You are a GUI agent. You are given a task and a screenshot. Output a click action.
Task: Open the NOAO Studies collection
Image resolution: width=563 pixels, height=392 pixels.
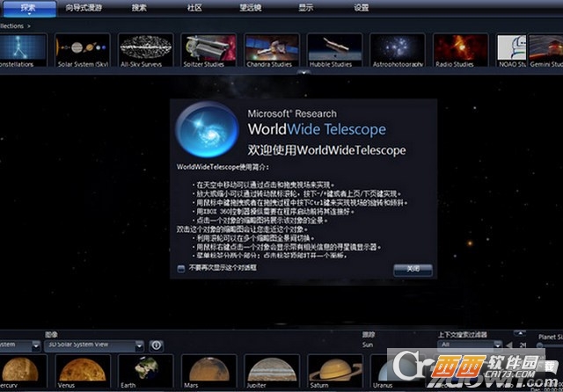[x=511, y=50]
